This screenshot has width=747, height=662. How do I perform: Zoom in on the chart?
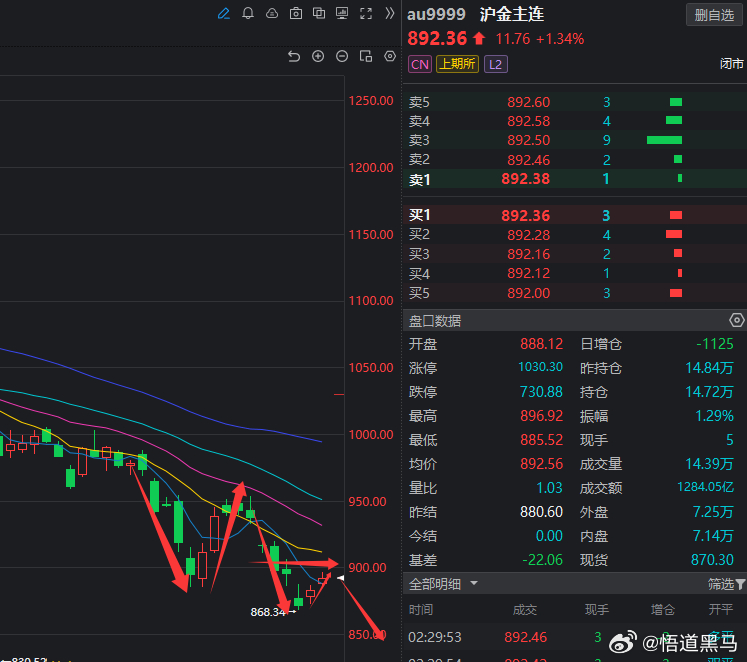(x=318, y=57)
